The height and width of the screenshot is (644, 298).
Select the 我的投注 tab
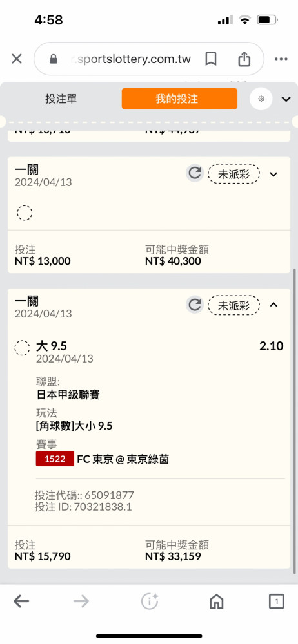(179, 99)
